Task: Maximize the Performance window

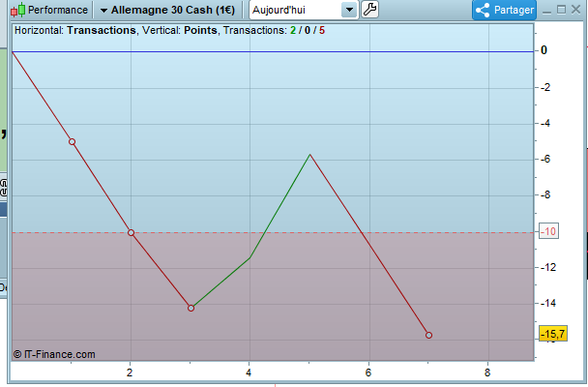Action: pyautogui.click(x=561, y=10)
